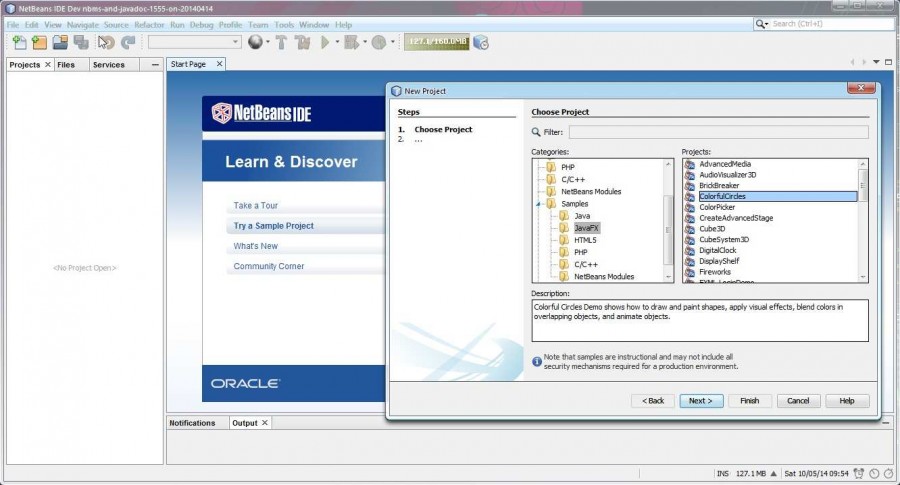Image resolution: width=900 pixels, height=485 pixels.
Task: Open the Debug Project dropdown arrow
Action: point(365,42)
